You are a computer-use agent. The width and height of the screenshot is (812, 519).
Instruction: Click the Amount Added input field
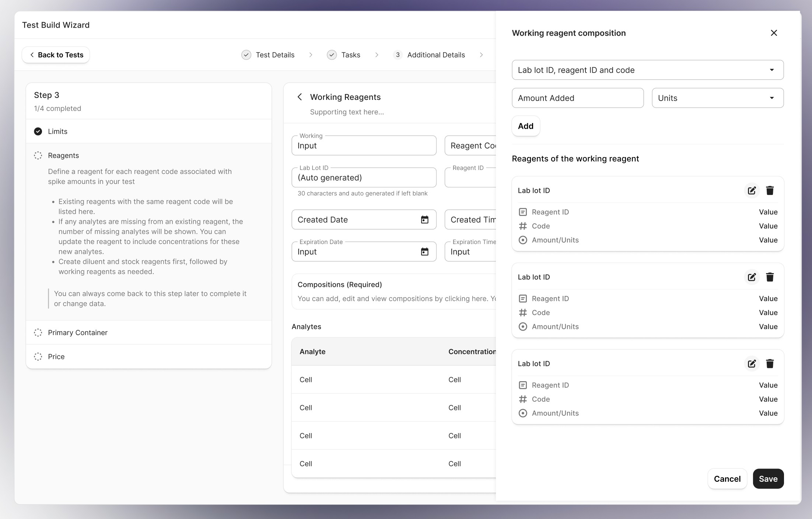point(577,98)
